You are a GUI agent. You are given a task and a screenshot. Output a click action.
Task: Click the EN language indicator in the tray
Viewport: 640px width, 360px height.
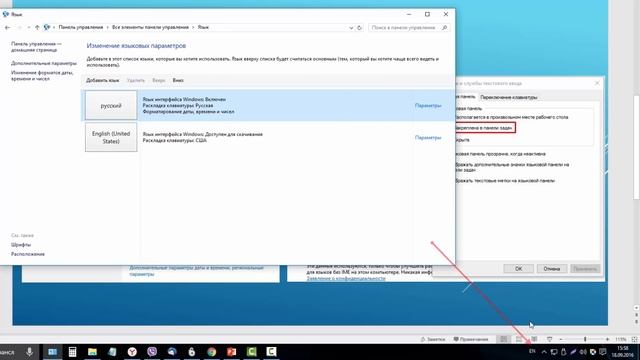pos(532,351)
